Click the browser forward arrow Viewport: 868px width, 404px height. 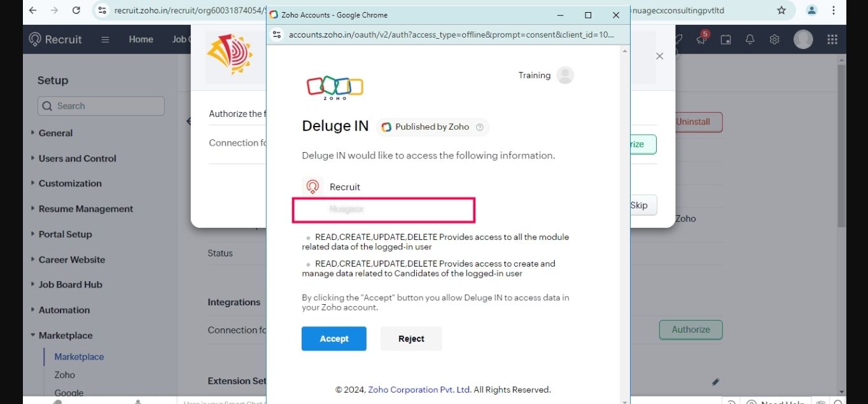point(54,10)
